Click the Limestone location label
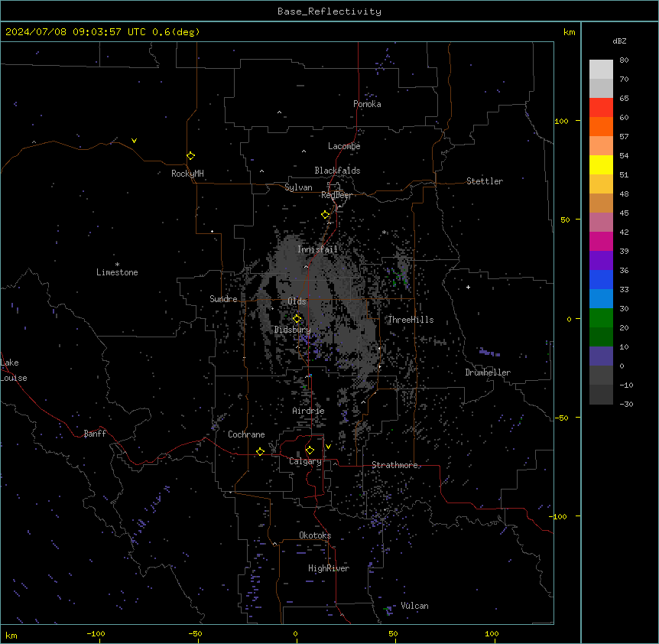This screenshot has height=644, width=659. 117,272
